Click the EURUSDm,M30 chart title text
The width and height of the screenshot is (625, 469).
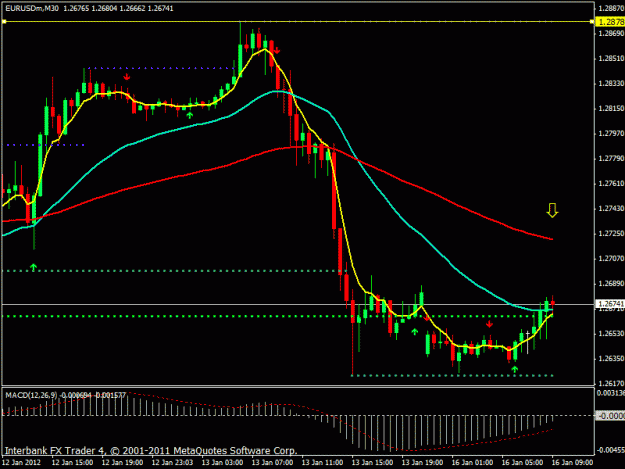(x=32, y=8)
